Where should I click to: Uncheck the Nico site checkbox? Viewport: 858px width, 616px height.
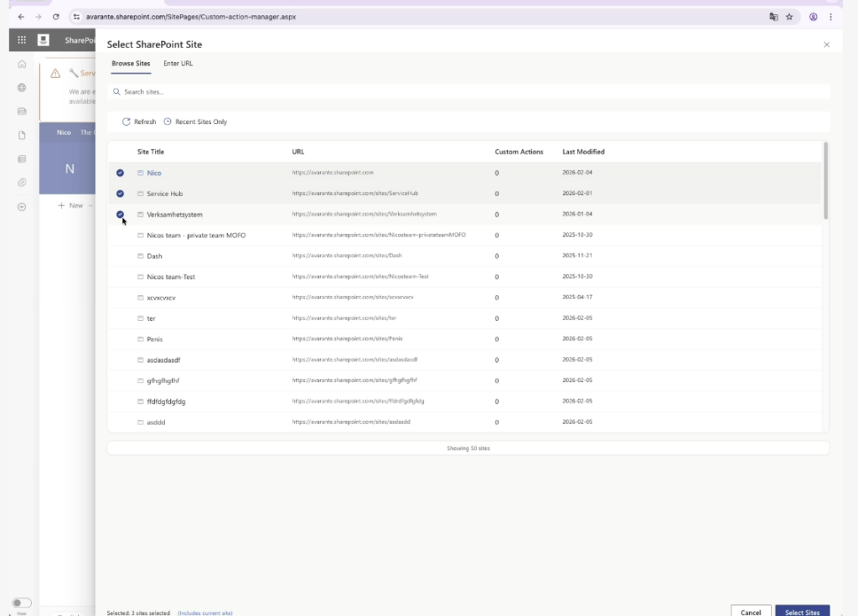coord(120,173)
